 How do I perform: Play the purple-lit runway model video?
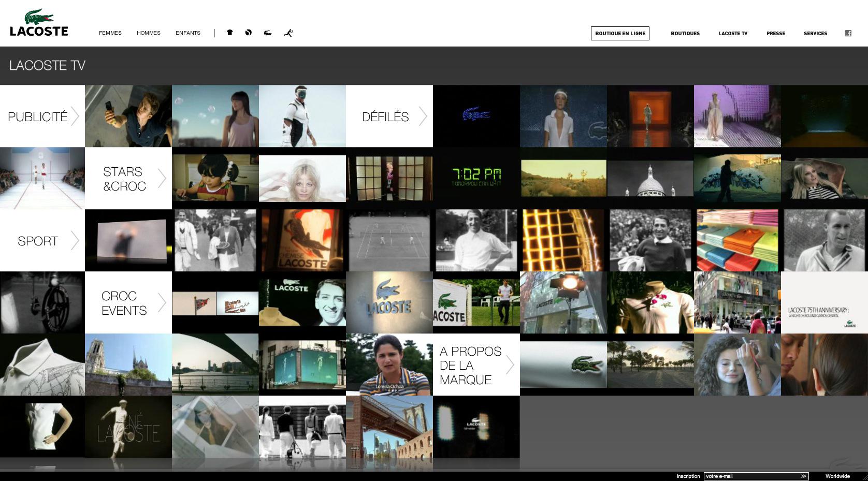(x=737, y=116)
